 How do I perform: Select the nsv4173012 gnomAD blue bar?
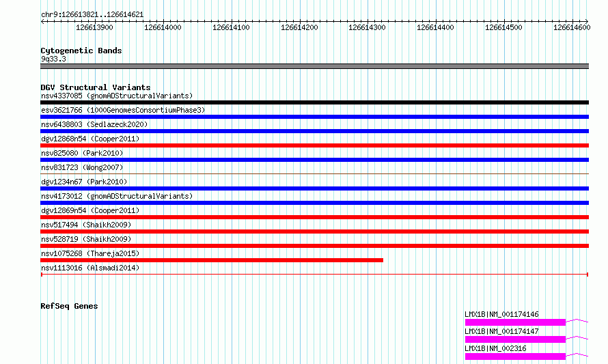coord(314,203)
